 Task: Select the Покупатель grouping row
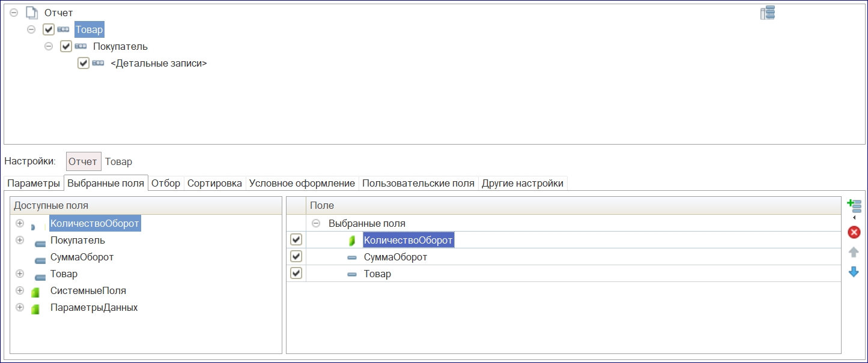click(120, 46)
